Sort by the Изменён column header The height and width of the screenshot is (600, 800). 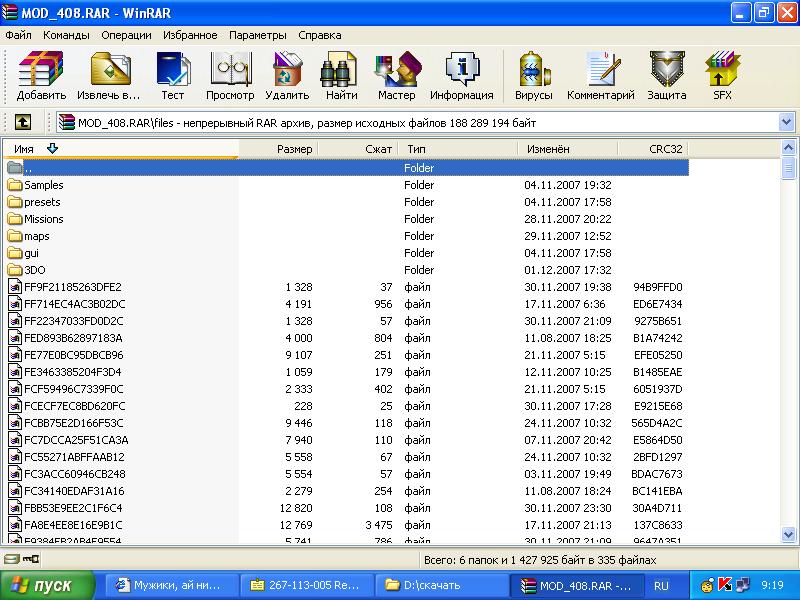pos(568,149)
